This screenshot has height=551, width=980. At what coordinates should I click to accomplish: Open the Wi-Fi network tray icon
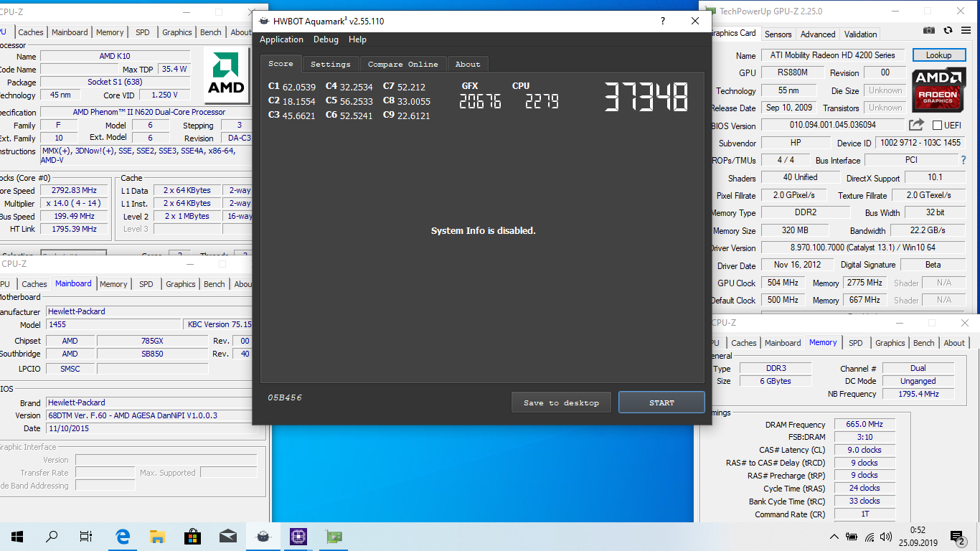click(x=870, y=537)
